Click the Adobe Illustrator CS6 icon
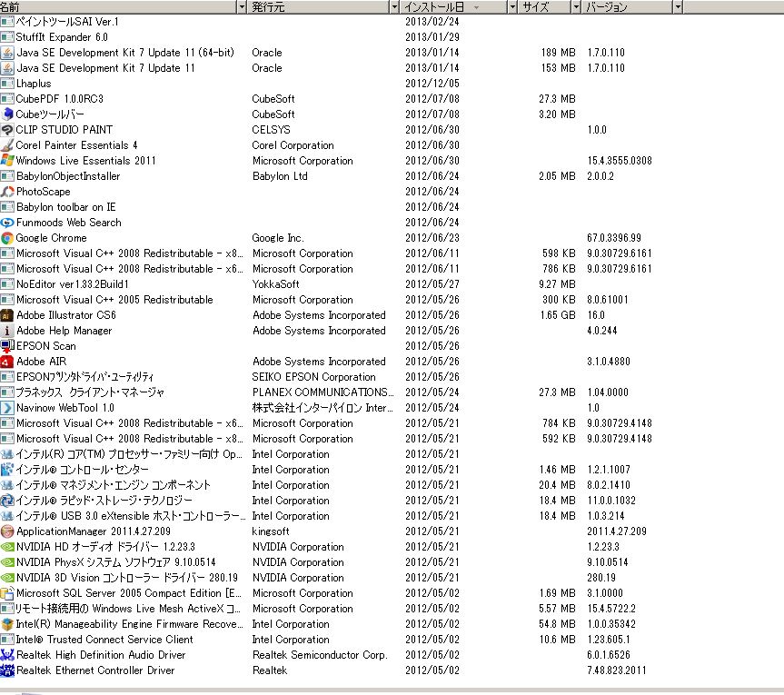Viewport: 784px width, 695px height. click(7, 315)
